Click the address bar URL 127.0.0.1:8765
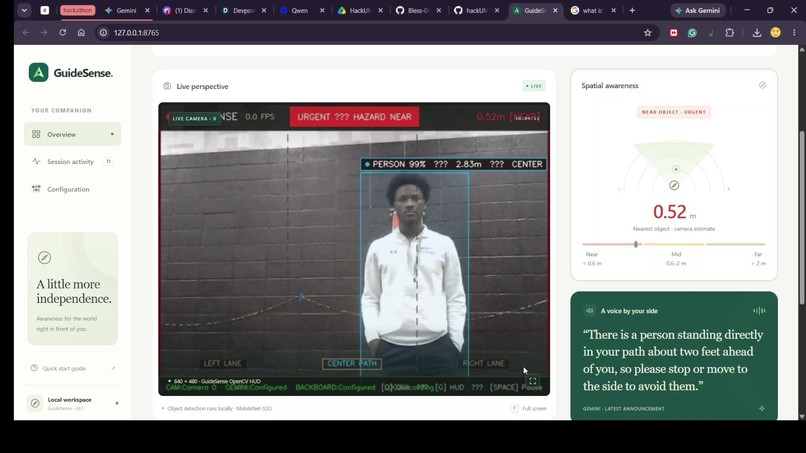 coord(136,32)
